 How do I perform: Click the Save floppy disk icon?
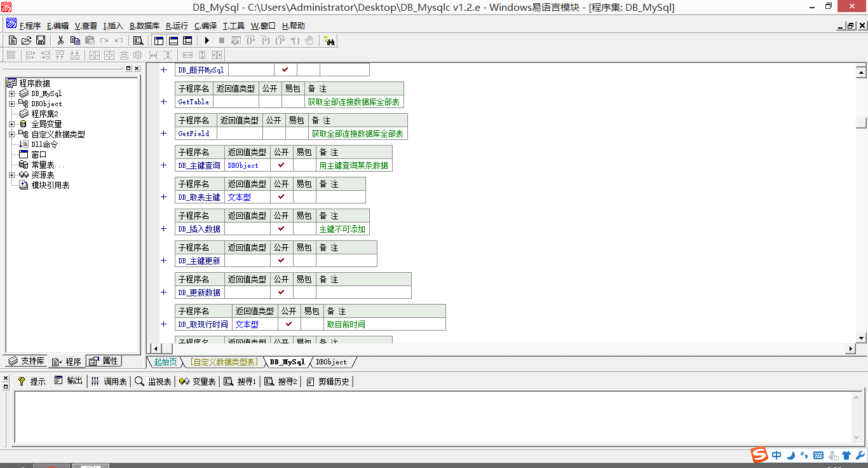pyautogui.click(x=40, y=40)
